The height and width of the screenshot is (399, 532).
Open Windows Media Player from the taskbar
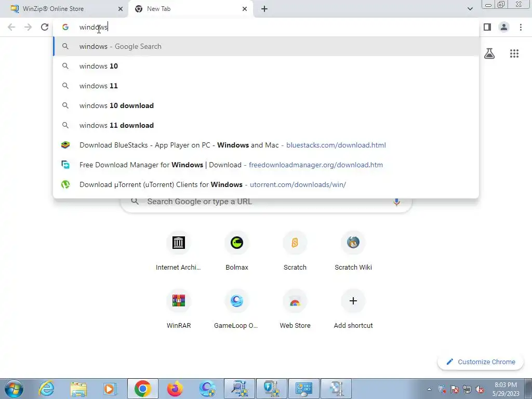pyautogui.click(x=110, y=389)
